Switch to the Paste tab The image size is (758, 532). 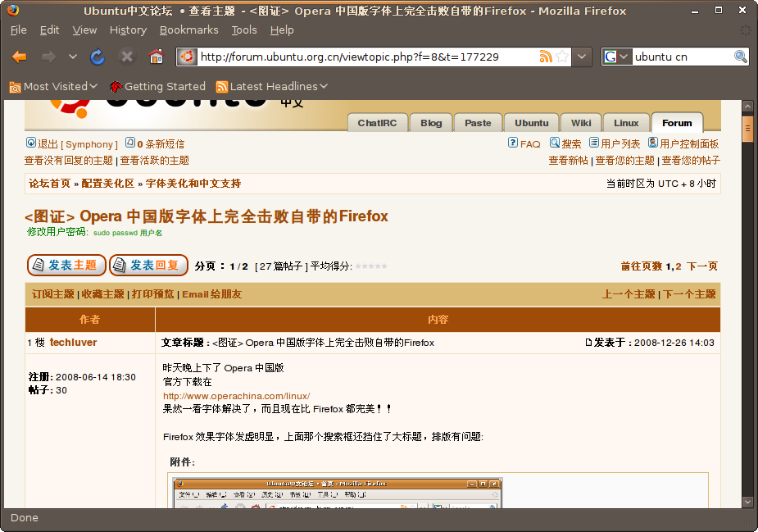tap(478, 123)
